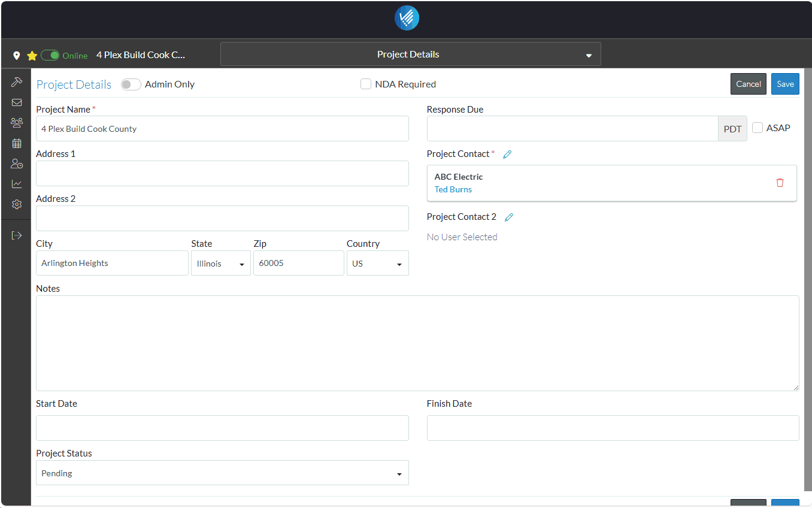Check the NDA Required checkbox
Screen dimensions: 812x508
[366, 84]
